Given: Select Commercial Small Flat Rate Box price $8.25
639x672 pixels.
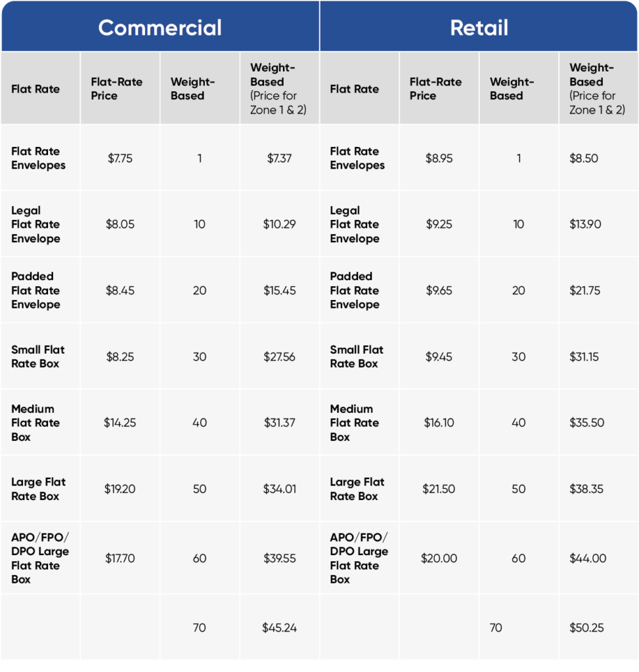Looking at the screenshot, I should point(120,357).
